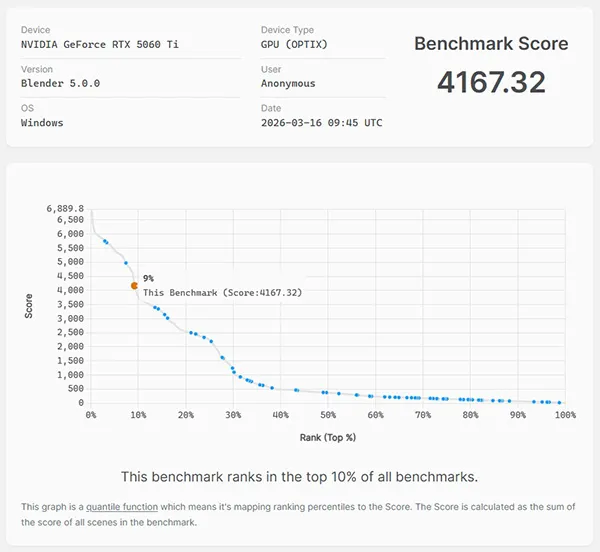
Task: Click the 100% tick on the rank axis
Action: click(x=564, y=415)
